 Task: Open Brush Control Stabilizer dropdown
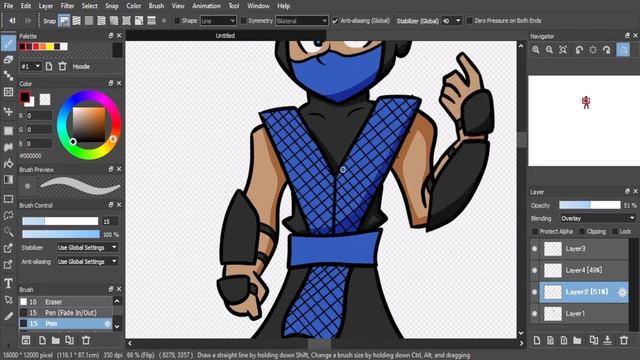[x=87, y=248]
